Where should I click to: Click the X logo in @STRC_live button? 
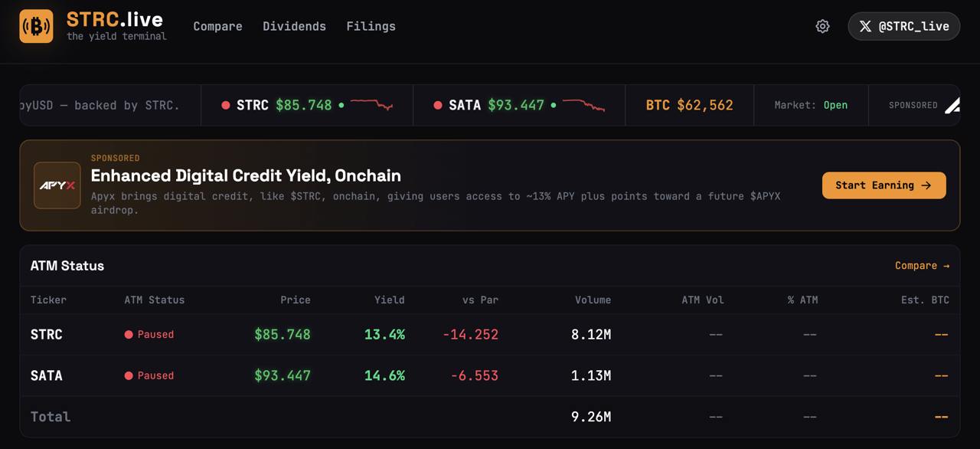(865, 26)
